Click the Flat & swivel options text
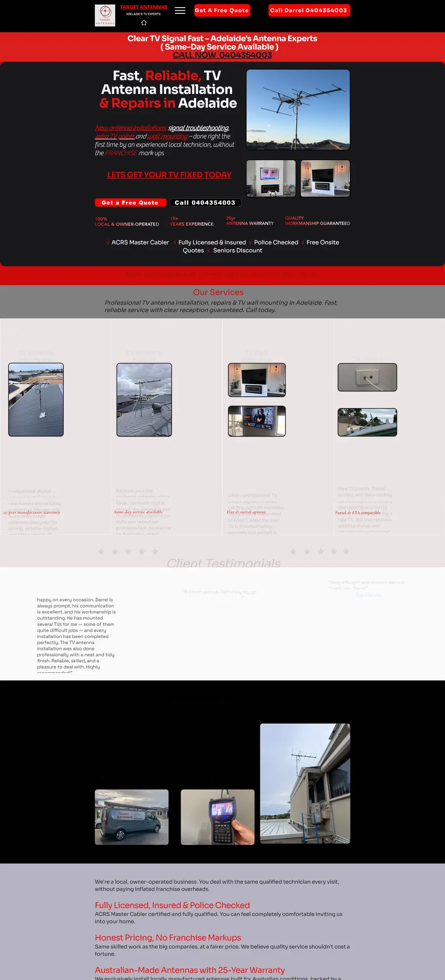 click(246, 512)
